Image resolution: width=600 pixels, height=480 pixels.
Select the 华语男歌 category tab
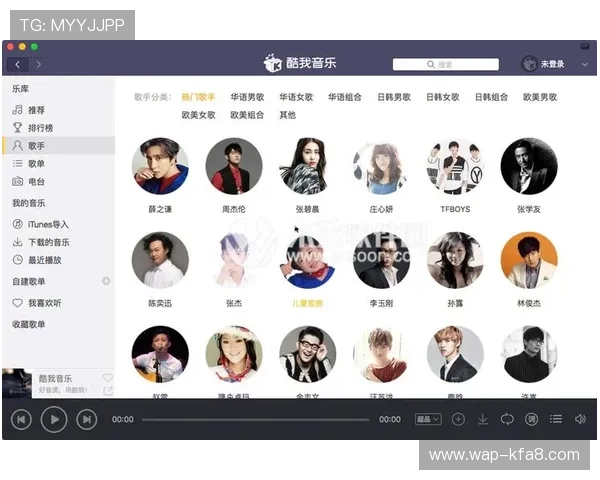[247, 97]
